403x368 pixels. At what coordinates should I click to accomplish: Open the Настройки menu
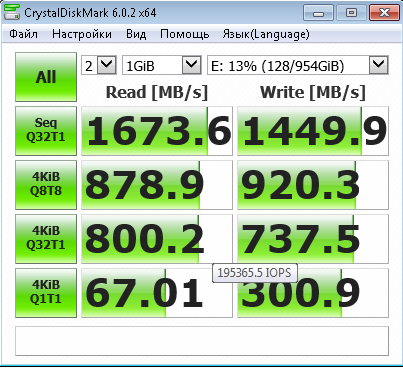click(x=82, y=34)
